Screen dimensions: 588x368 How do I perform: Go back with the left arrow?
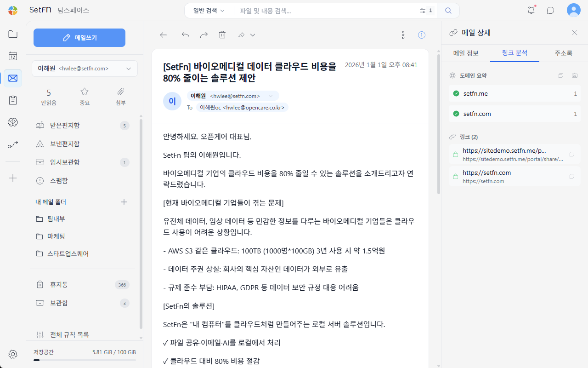tap(164, 35)
